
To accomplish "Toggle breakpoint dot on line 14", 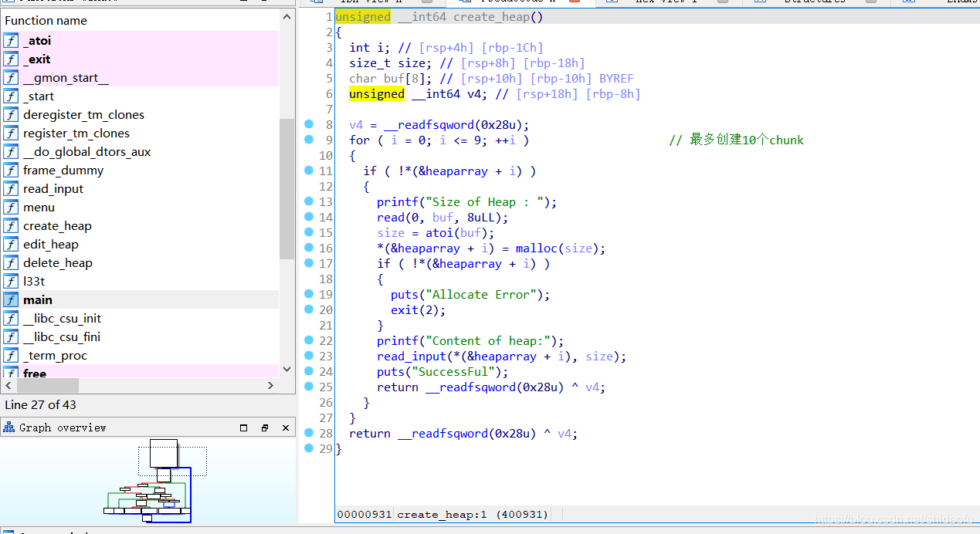I will pyautogui.click(x=309, y=217).
